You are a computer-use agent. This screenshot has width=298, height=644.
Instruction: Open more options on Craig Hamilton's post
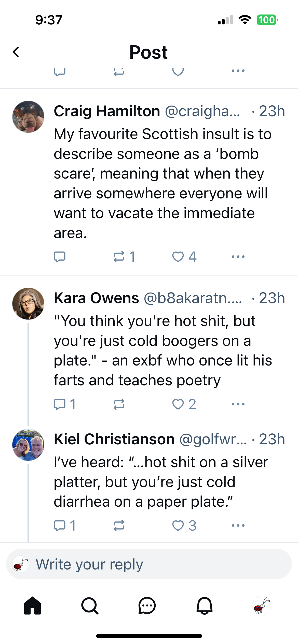click(238, 257)
